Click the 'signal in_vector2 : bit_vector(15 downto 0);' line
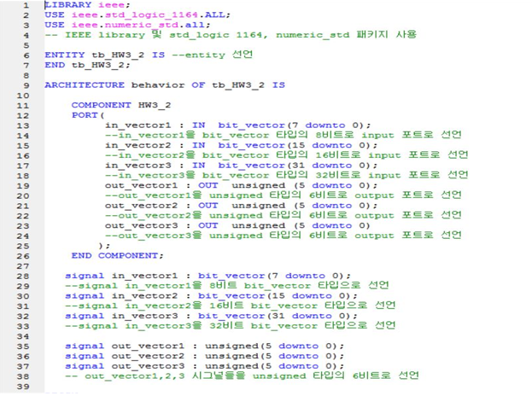This screenshot has height=396, width=532. click(212, 295)
